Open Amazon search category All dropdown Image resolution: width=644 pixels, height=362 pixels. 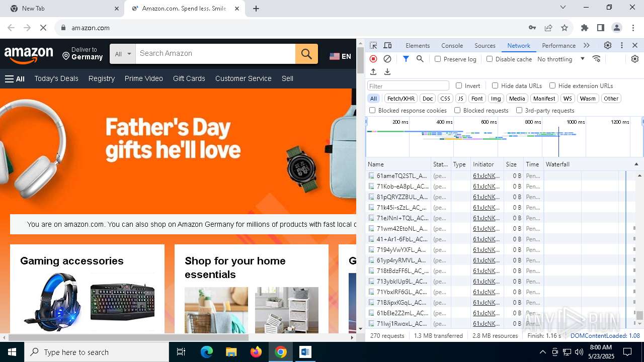[123, 54]
